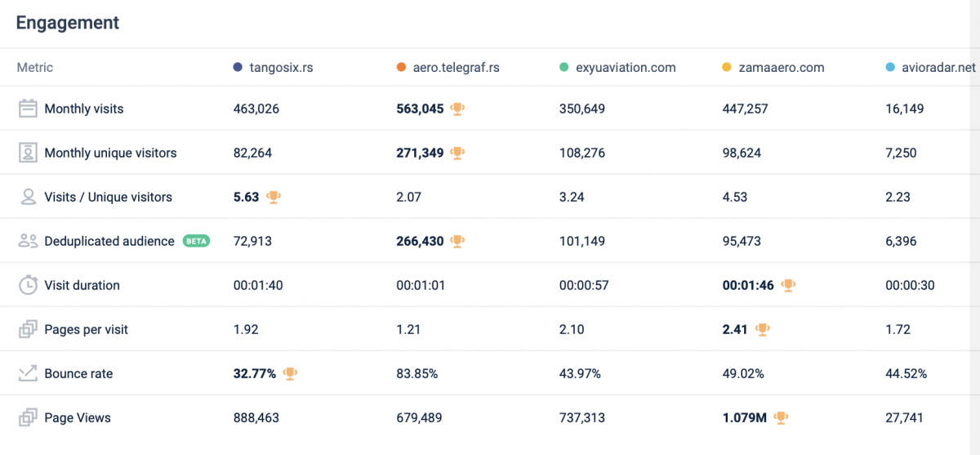
Task: Click tangosix.rs monthly visits value 463,026
Action: click(256, 109)
